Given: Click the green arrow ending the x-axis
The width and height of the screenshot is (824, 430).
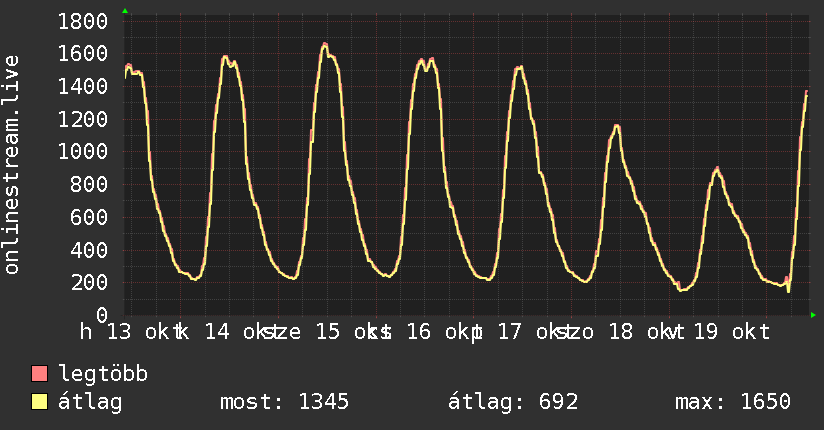Looking at the screenshot, I should click(813, 315).
